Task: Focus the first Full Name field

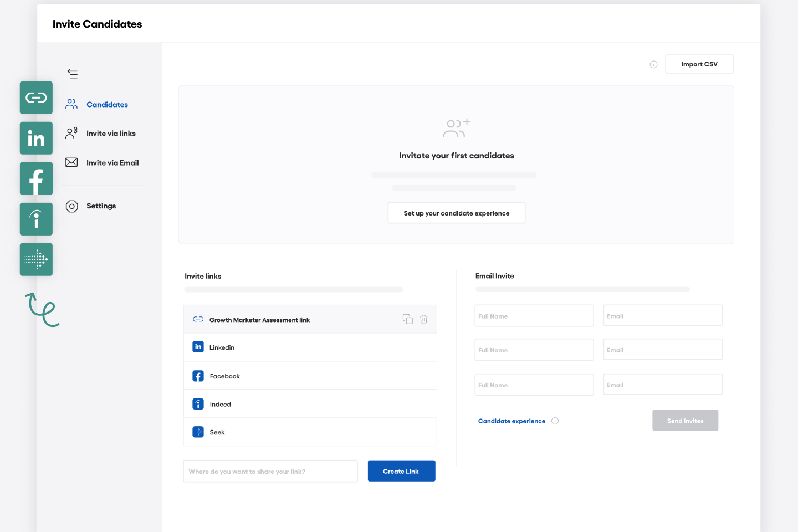Action: click(x=534, y=316)
